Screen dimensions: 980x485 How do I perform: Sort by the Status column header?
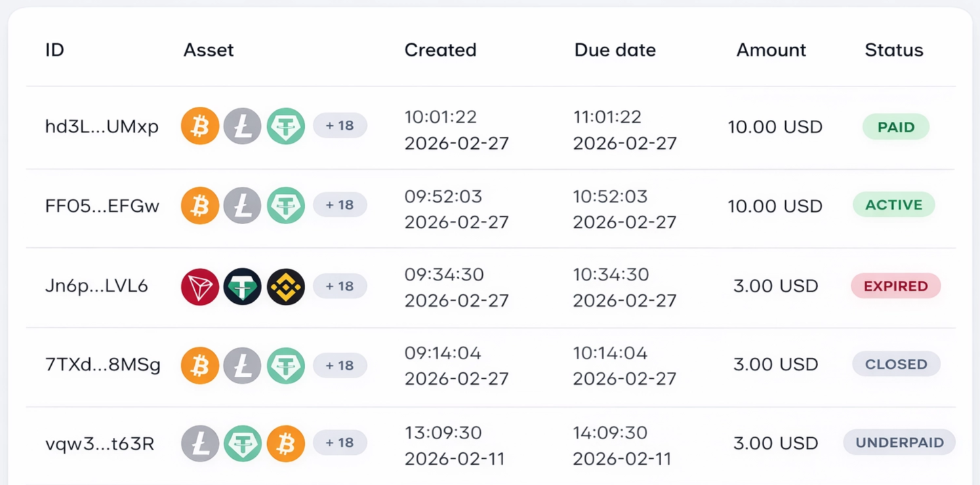(x=893, y=50)
